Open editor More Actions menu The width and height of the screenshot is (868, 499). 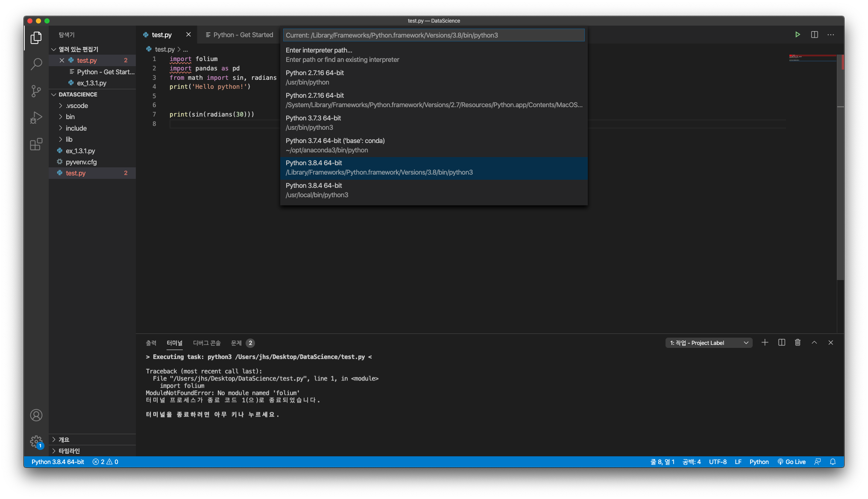pyautogui.click(x=830, y=35)
